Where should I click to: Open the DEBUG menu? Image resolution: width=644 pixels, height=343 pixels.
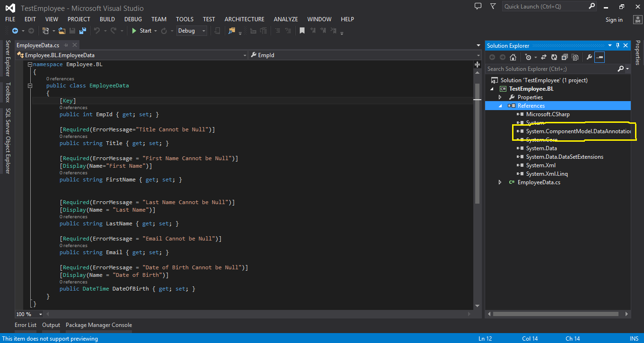133,19
